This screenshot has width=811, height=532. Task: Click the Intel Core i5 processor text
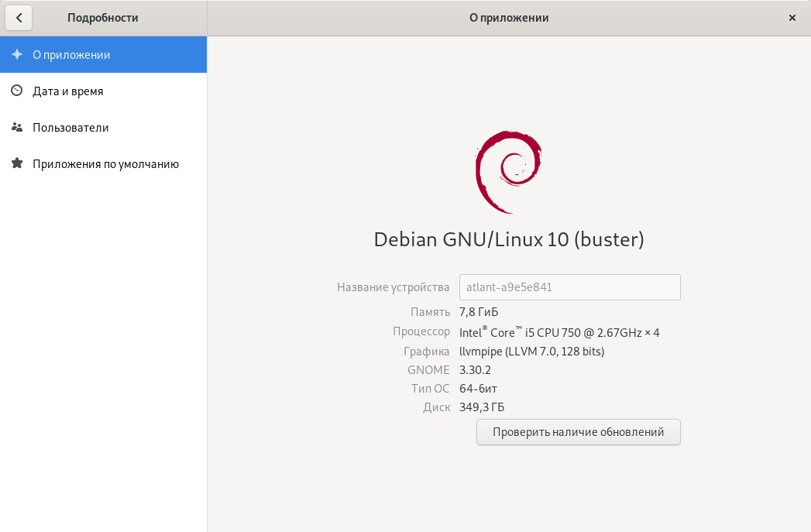pos(559,332)
